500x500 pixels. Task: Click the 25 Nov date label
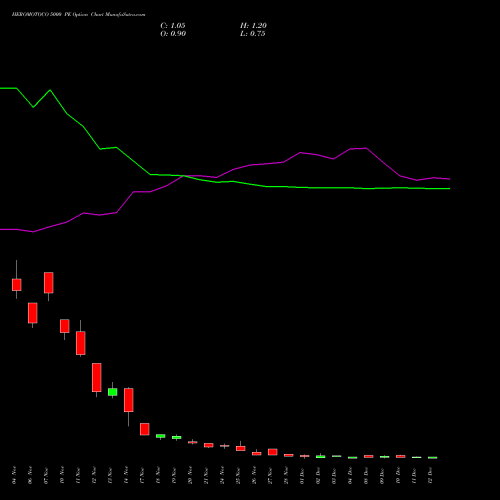coord(238,475)
